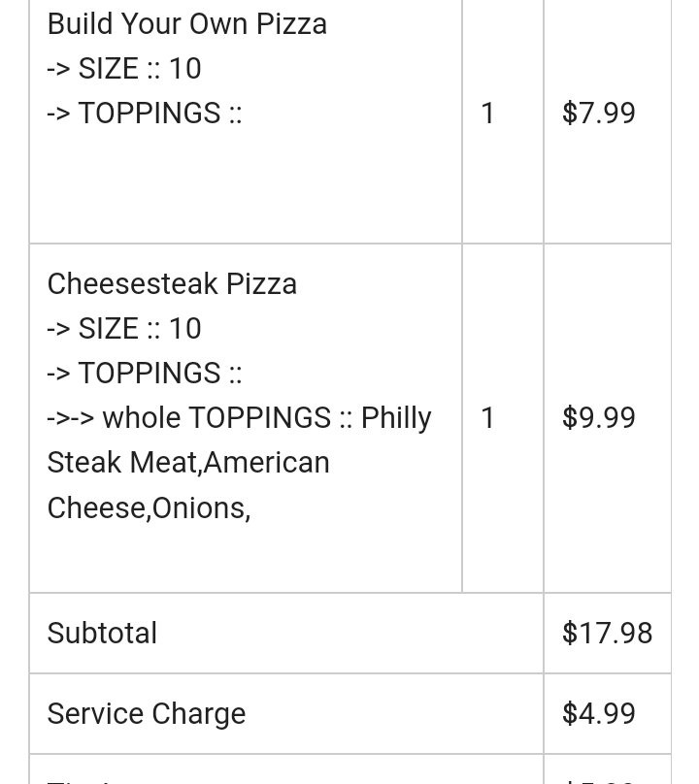This screenshot has height=784, width=699.
Task: Click the $4.99 service charge amount
Action: click(599, 713)
